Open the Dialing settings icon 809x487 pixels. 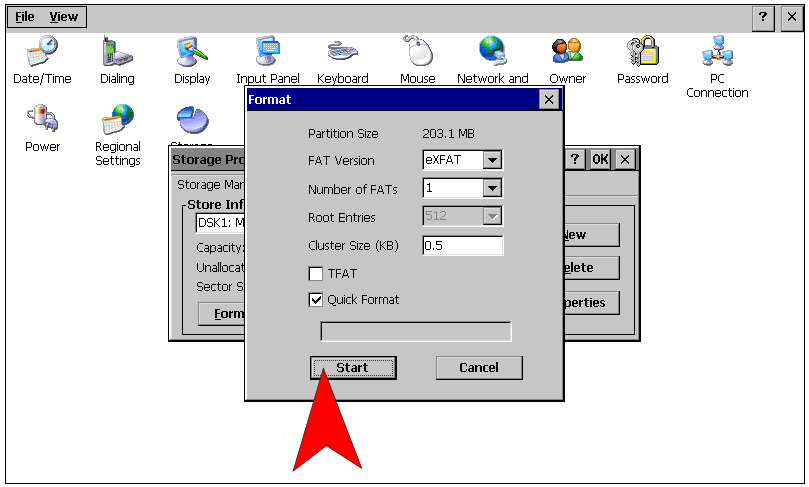pos(117,51)
